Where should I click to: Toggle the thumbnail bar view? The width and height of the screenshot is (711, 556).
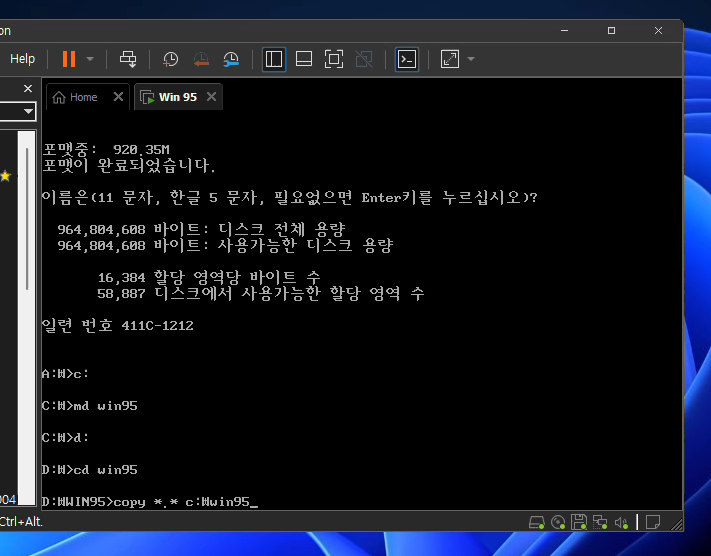tap(304, 59)
